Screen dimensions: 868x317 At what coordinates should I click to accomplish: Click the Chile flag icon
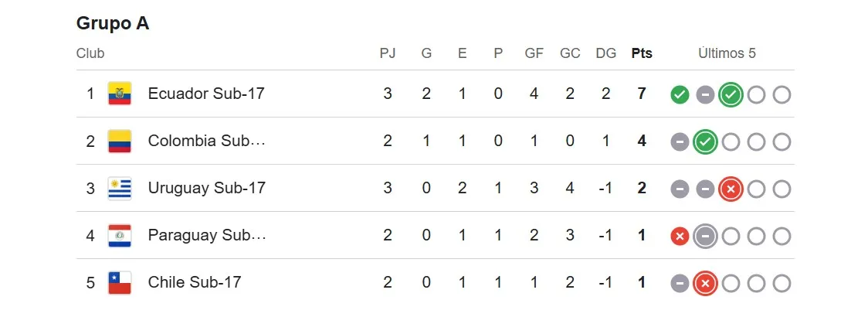(x=120, y=283)
